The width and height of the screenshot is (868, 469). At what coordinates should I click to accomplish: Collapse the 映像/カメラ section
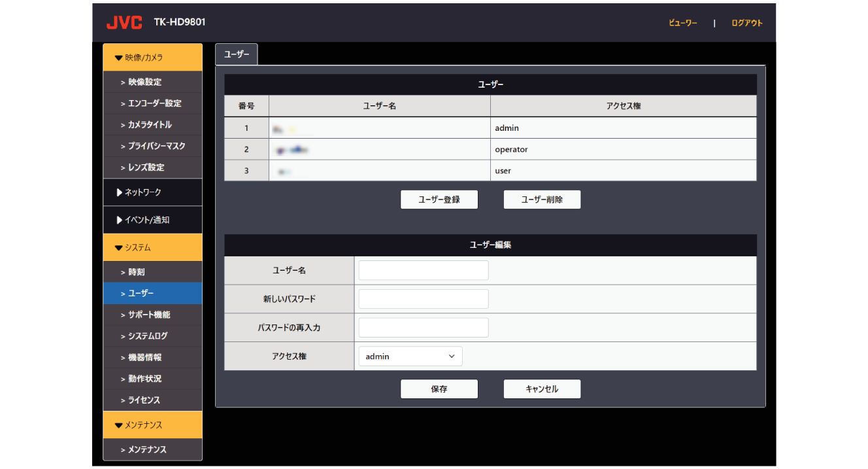point(152,58)
